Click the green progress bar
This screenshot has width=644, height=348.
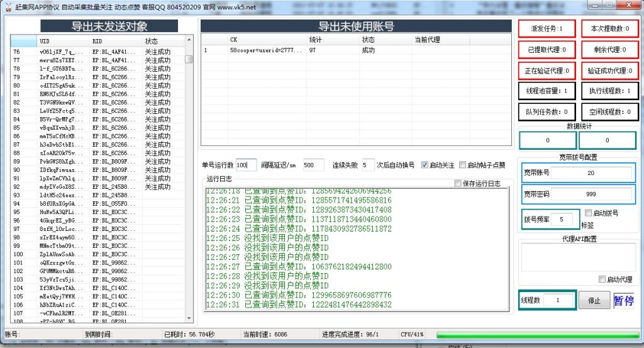[x=537, y=335]
